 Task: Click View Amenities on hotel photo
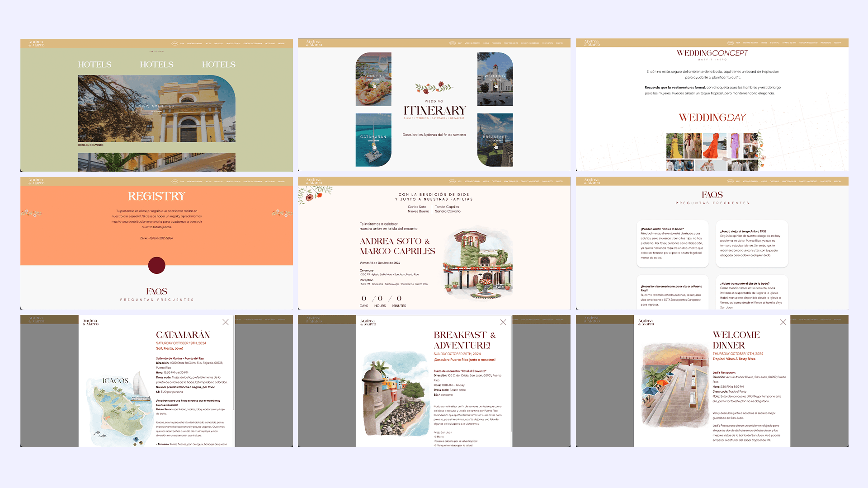(x=156, y=107)
